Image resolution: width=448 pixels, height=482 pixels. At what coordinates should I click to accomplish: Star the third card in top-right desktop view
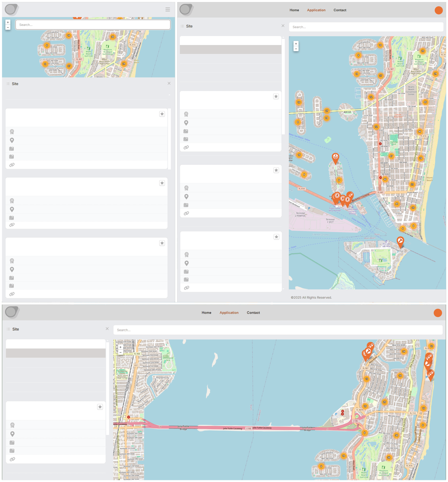[x=276, y=237]
